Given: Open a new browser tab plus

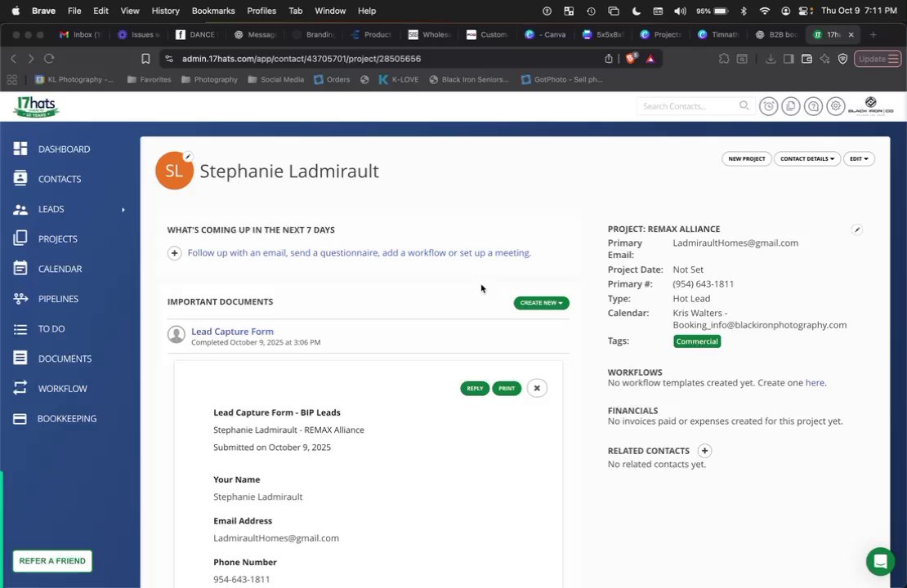Looking at the screenshot, I should tap(873, 34).
